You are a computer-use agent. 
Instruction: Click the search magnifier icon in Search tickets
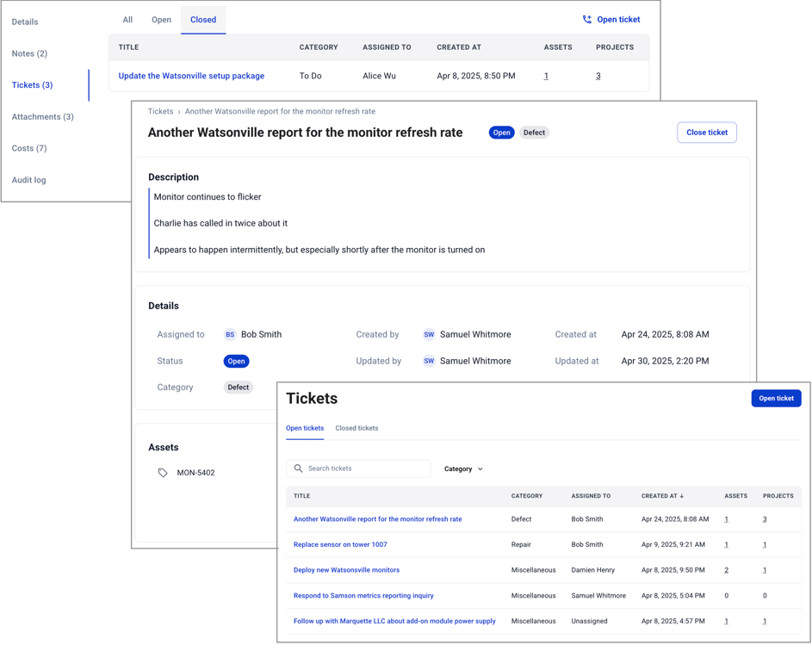click(298, 468)
